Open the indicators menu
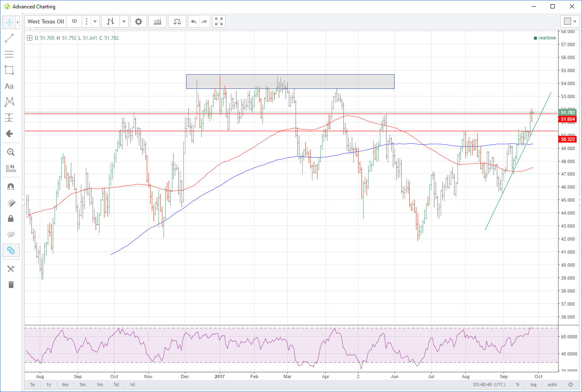Viewport: 582px width, 392px height. click(157, 21)
